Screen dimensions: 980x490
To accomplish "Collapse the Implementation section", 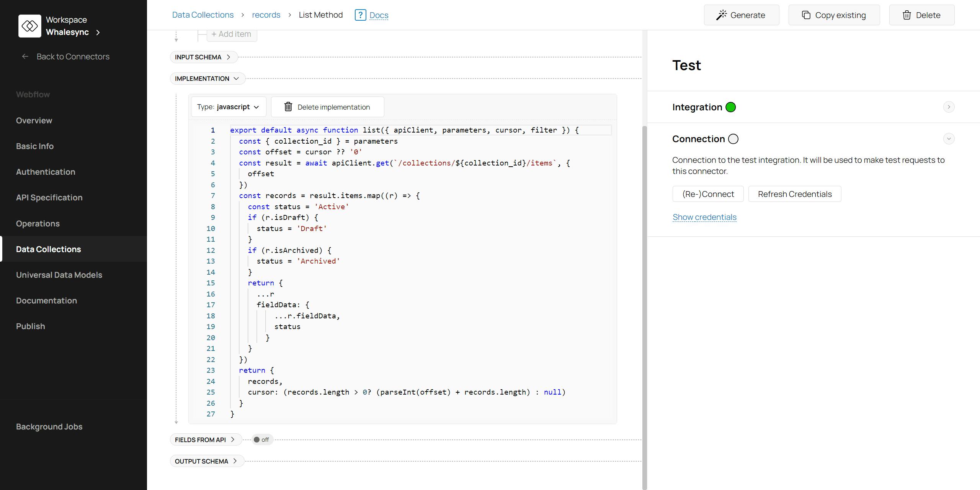I will (207, 79).
